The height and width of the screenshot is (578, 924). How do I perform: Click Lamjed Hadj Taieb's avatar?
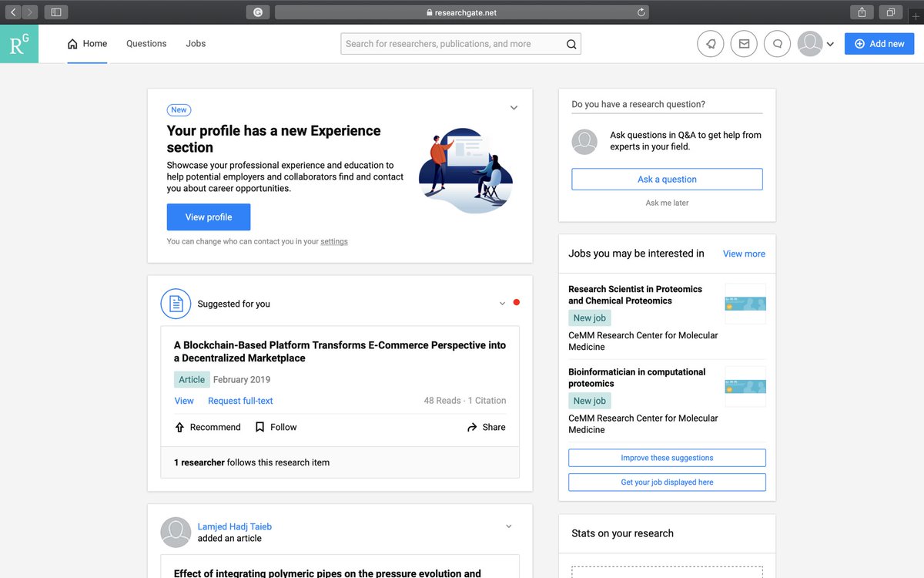pyautogui.click(x=176, y=533)
